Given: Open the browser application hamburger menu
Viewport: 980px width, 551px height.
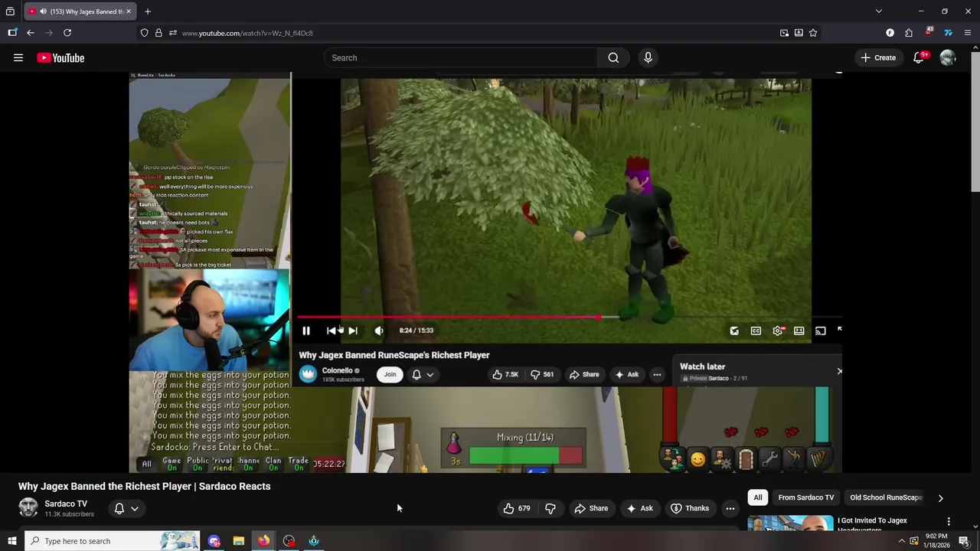Looking at the screenshot, I should 968,33.
